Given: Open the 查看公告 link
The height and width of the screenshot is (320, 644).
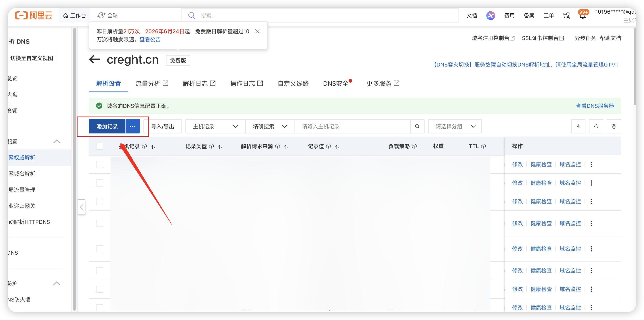Looking at the screenshot, I should 150,39.
